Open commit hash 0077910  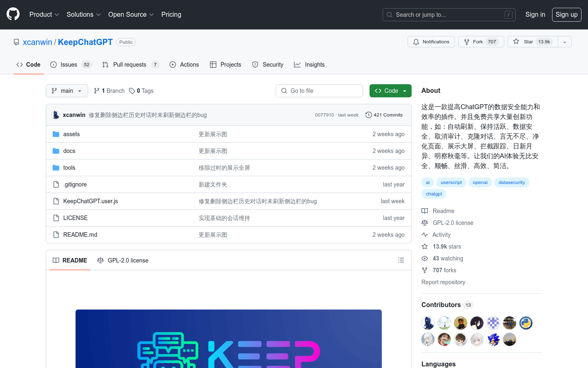pos(324,115)
